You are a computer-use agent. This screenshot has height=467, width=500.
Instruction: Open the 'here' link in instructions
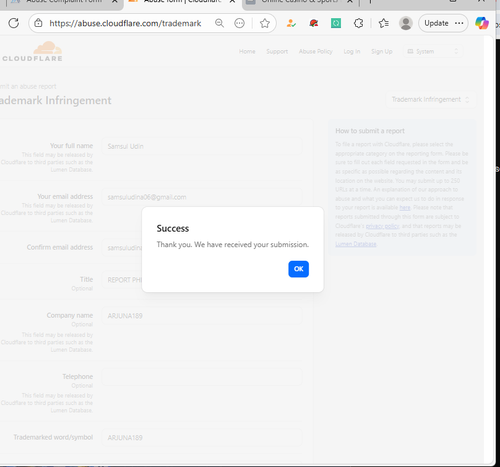pos(405,208)
